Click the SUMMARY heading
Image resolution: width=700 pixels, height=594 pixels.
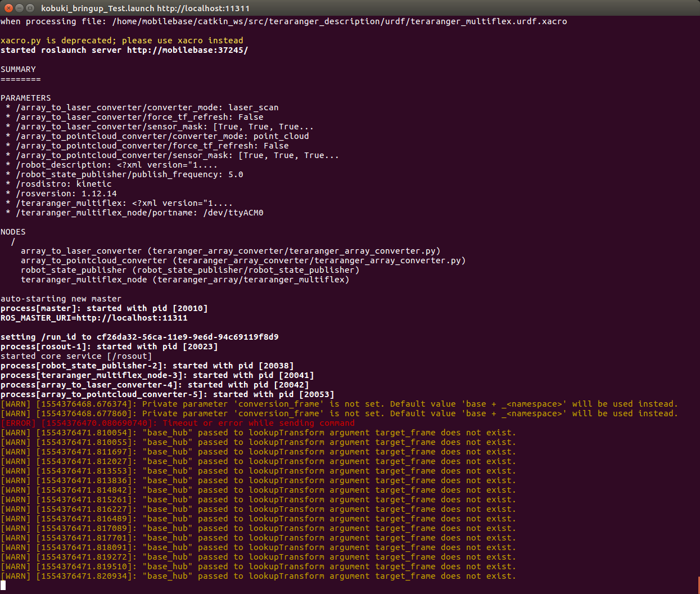coord(18,69)
